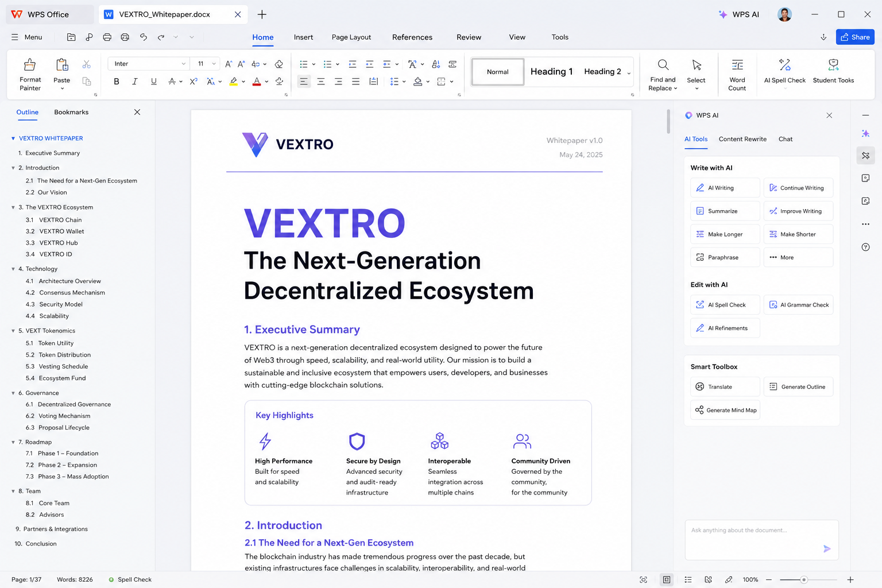Screen dimensions: 882x588
Task: Toggle print layout view in status bar
Action: tap(666, 580)
